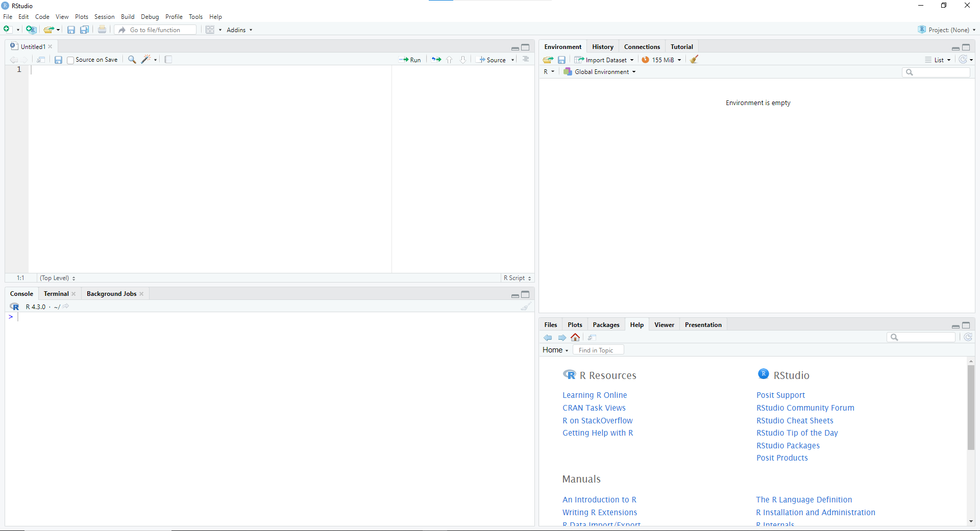Open Learning R Online link
Viewport: 980px width, 531px height.
[x=595, y=395]
